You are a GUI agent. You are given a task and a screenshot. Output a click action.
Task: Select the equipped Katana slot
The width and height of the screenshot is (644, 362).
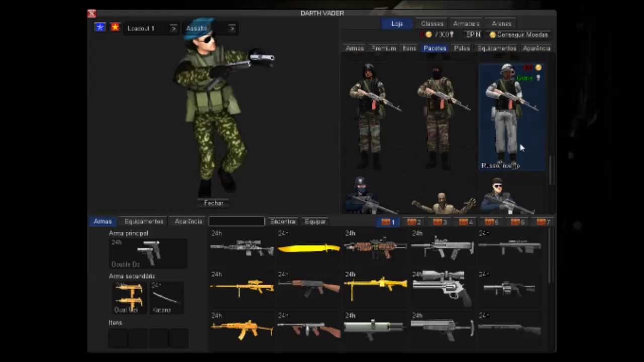coord(166,298)
